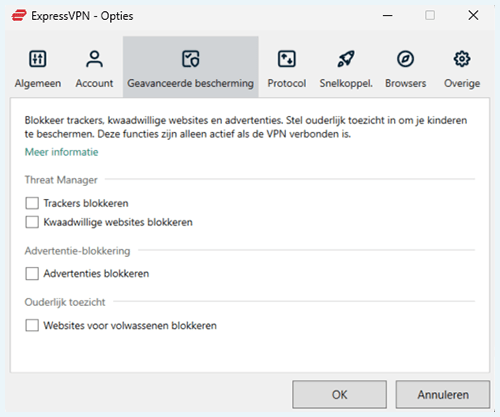This screenshot has width=500, height=417.
Task: Click the Ouderlijk toezicht section heading
Action: click(65, 302)
